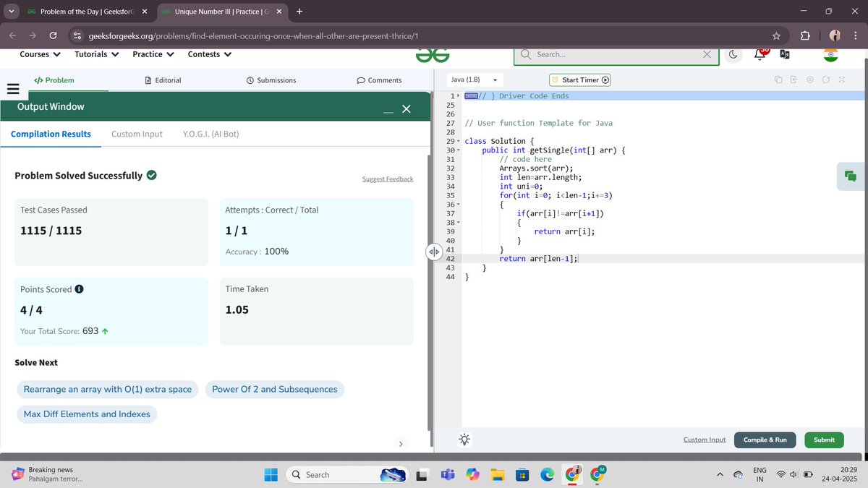This screenshot has width=868, height=488.
Task: Bookmark page star icon in address bar
Action: (x=776, y=35)
